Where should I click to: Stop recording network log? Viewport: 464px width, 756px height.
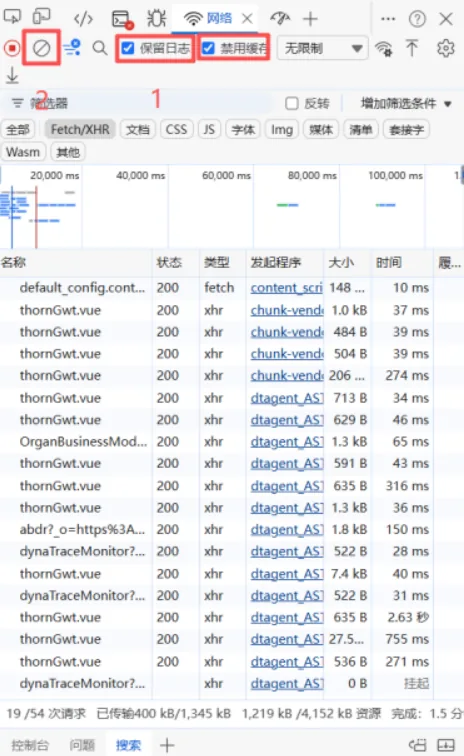pos(12,48)
